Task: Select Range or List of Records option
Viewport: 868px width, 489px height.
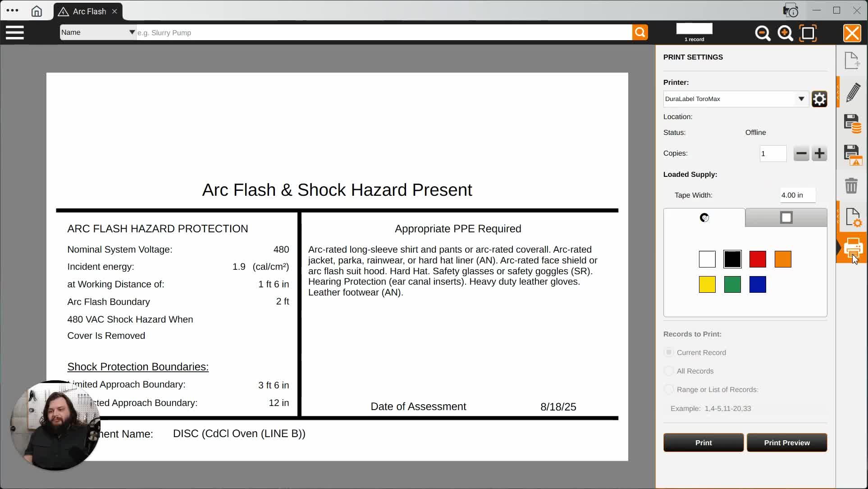Action: point(669,389)
